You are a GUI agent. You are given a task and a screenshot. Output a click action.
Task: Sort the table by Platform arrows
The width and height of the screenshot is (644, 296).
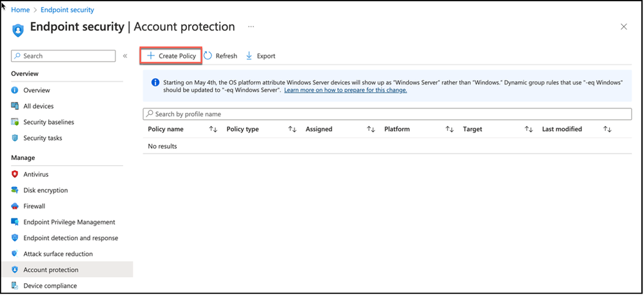450,129
